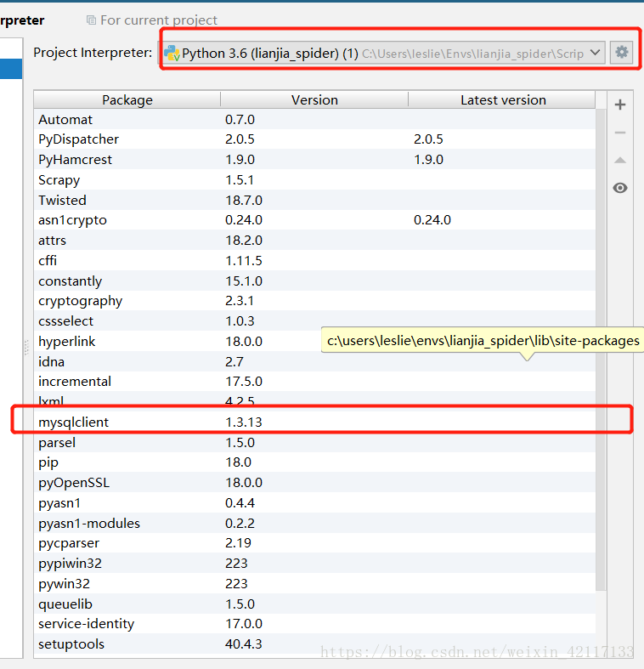Select the pyOpenSSL package row

pos(314,483)
